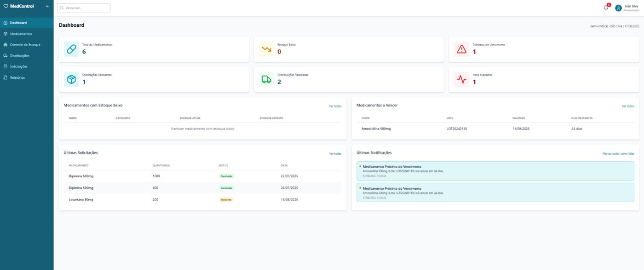Click the Dashboard house icon in the sidebar
The height and width of the screenshot is (270, 644).
tap(5, 23)
